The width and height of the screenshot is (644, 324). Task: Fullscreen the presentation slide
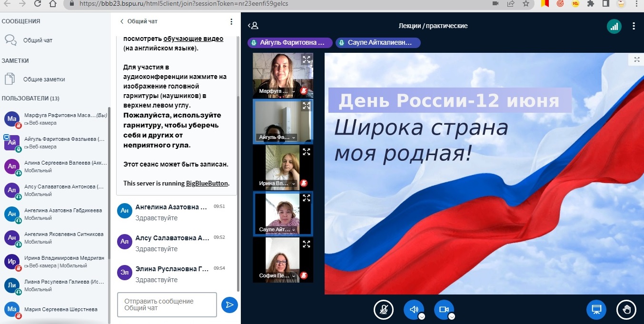click(637, 59)
